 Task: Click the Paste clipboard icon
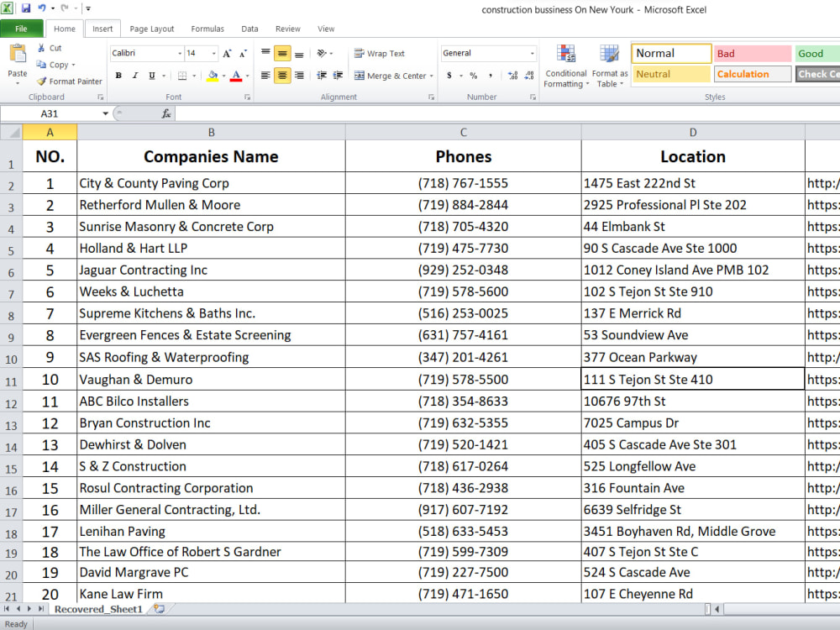click(x=18, y=54)
